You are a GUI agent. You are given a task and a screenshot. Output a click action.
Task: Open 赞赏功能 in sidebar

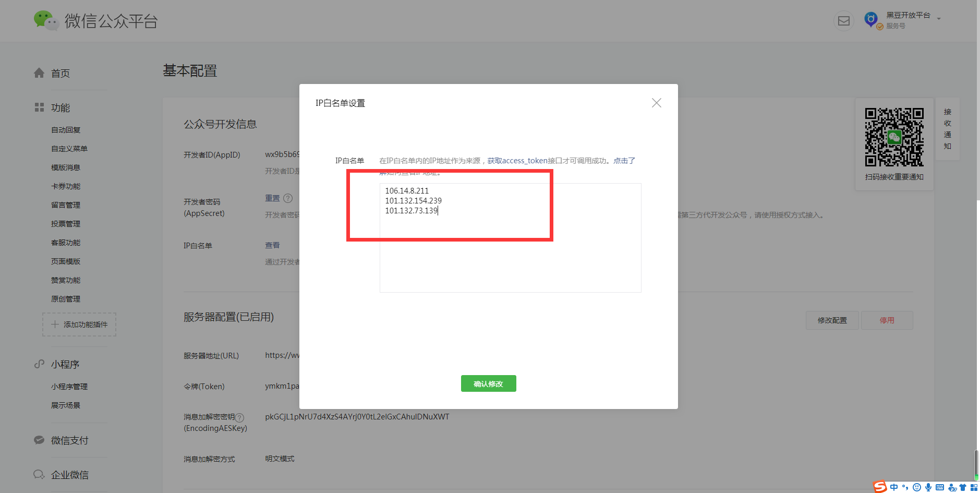click(x=66, y=280)
